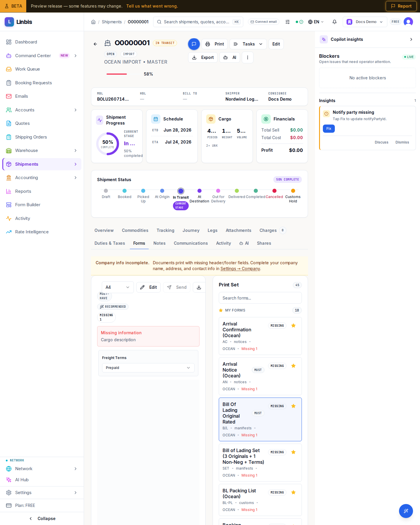Screen dimensions: 420x525
Task: Dismiss the Notify party missing insight
Action: pyautogui.click(x=402, y=142)
